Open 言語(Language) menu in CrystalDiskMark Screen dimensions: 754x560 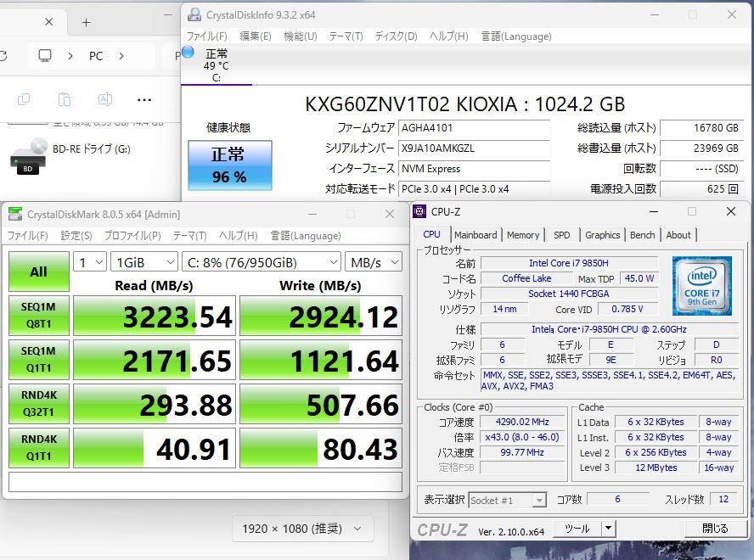click(306, 236)
